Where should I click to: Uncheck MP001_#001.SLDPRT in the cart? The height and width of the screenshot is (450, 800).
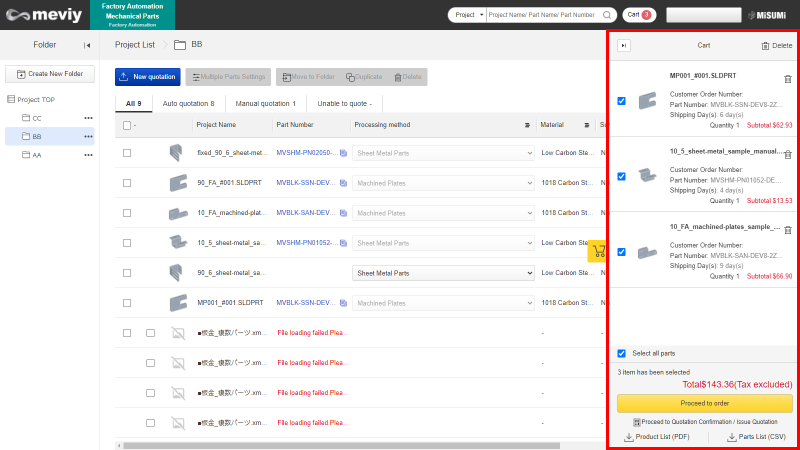click(x=621, y=101)
